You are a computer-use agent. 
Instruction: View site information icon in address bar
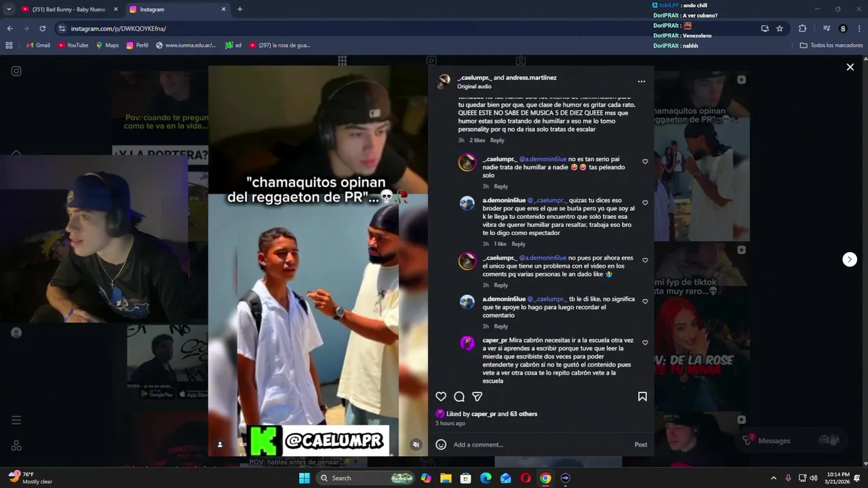coord(62,28)
